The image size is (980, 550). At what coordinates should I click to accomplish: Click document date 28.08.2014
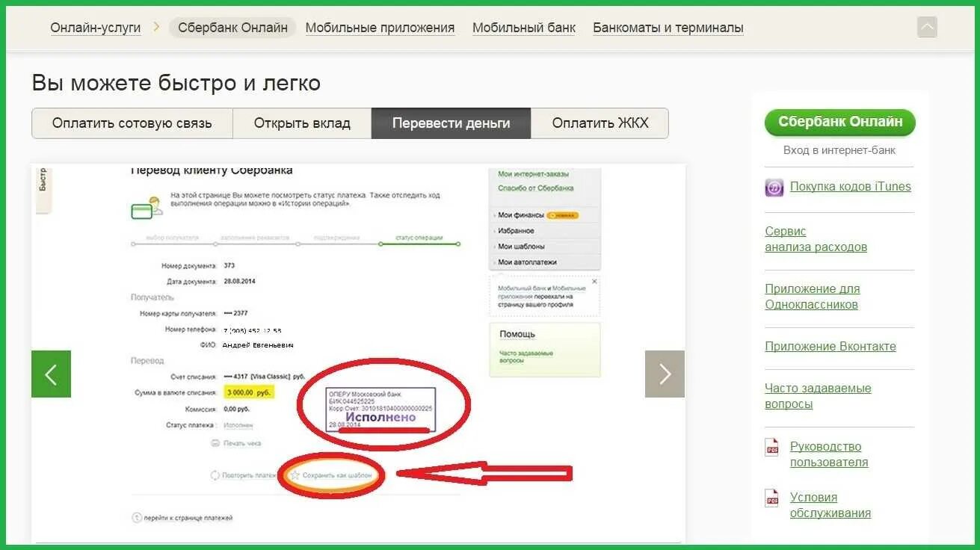pyautogui.click(x=239, y=282)
